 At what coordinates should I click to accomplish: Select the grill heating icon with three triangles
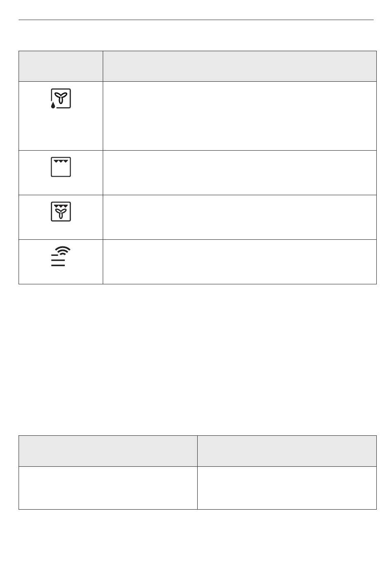[x=61, y=167]
